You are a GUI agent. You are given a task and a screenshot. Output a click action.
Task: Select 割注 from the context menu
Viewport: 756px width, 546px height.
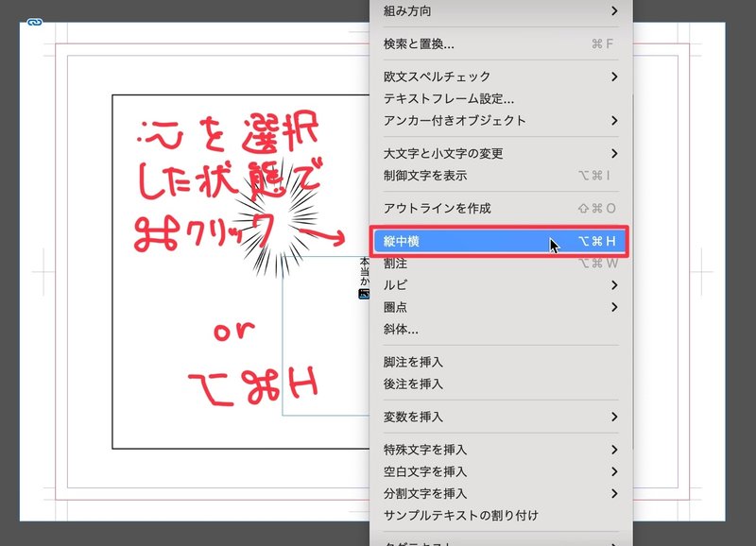coord(501,264)
